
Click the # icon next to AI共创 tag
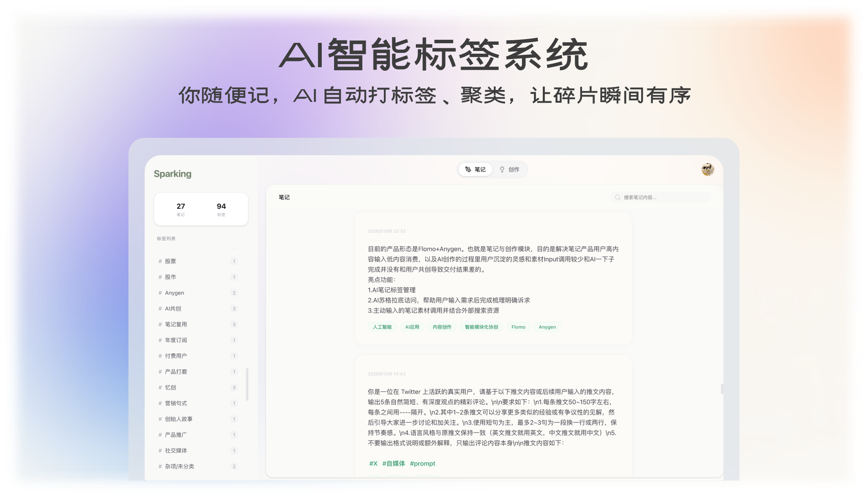click(x=160, y=308)
